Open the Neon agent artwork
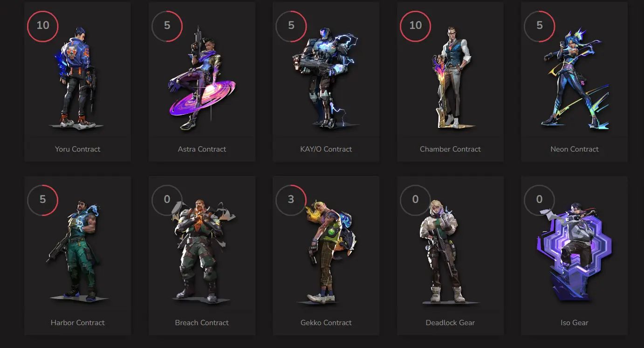Viewport: 644px width, 348px height. coord(575,77)
